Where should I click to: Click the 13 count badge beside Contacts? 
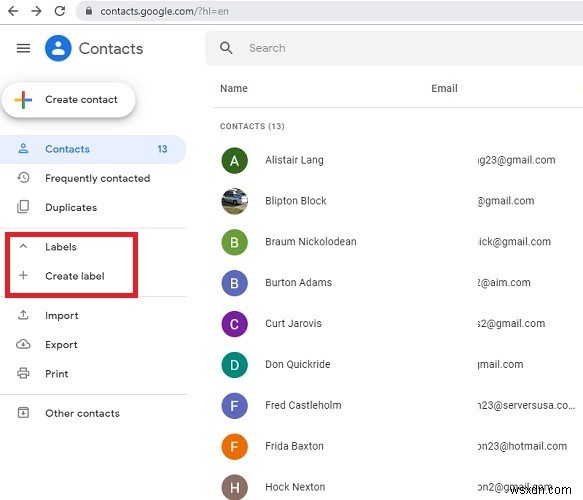[x=162, y=149]
